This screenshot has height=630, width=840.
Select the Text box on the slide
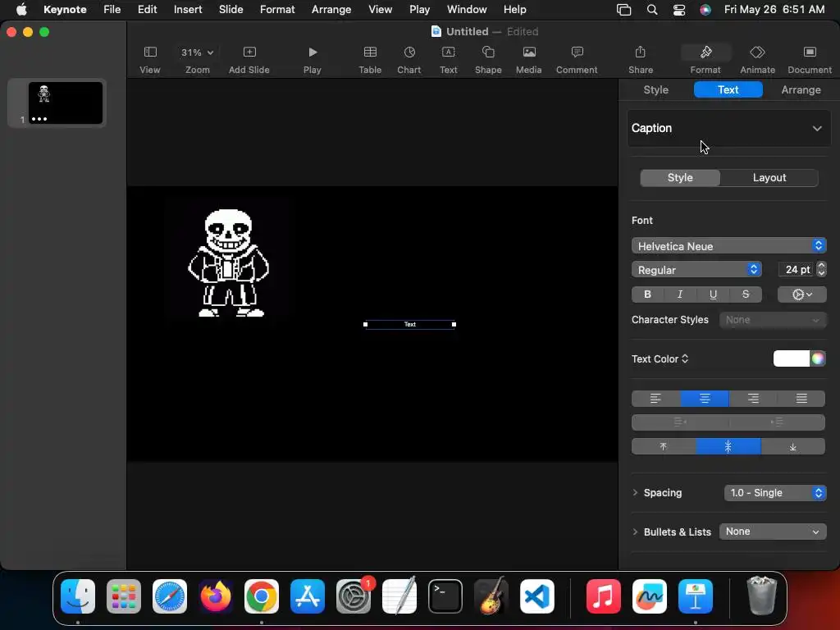[x=410, y=324]
